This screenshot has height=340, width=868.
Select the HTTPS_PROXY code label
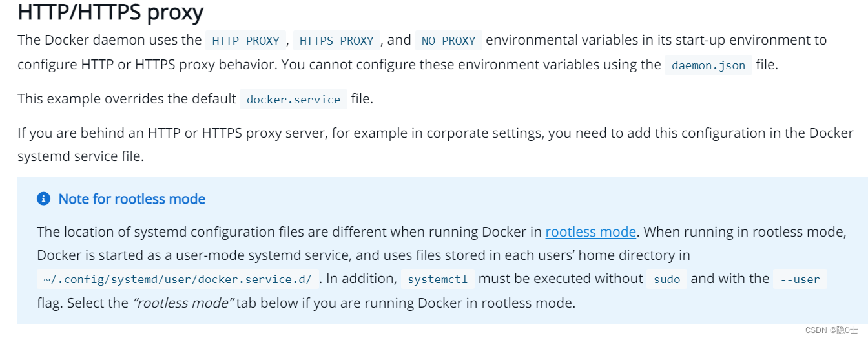pos(336,41)
